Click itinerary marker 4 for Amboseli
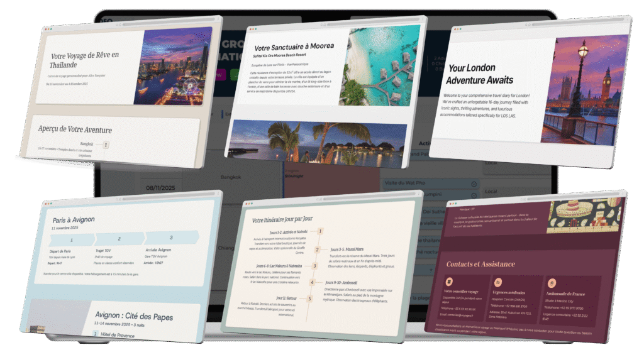Screen dimensions: 644x362 point(311,282)
